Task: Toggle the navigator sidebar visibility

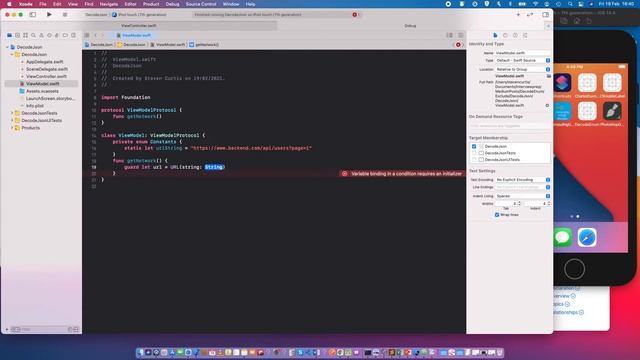Action: click(33, 15)
